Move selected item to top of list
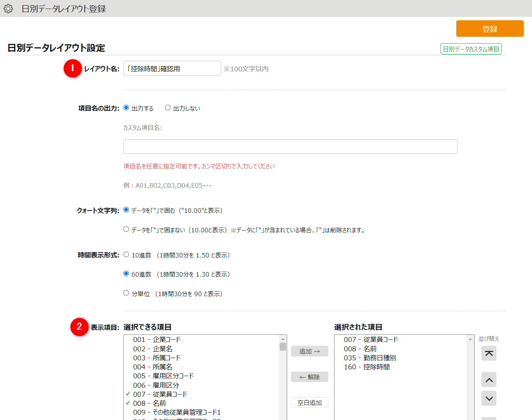The width and height of the screenshot is (532, 420). click(489, 353)
